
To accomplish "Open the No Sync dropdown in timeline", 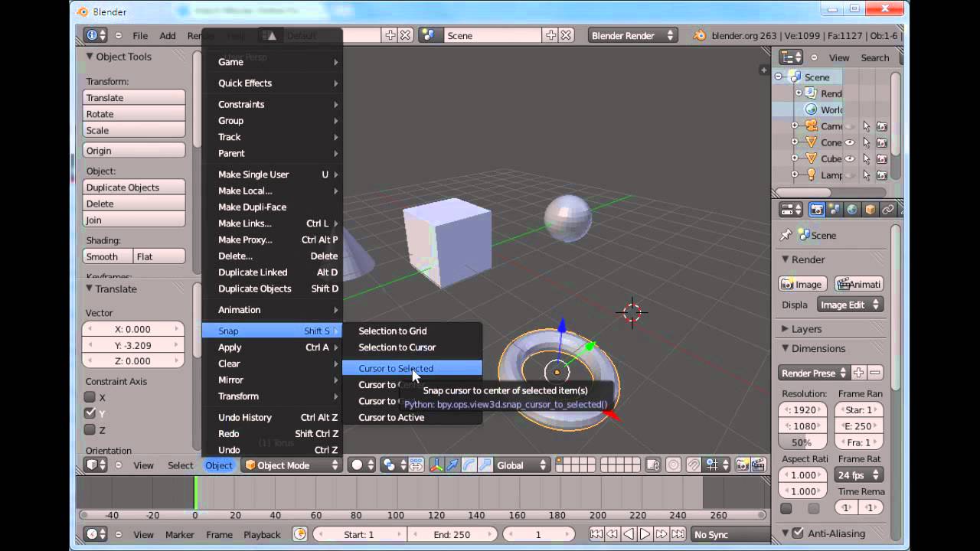I will [731, 534].
